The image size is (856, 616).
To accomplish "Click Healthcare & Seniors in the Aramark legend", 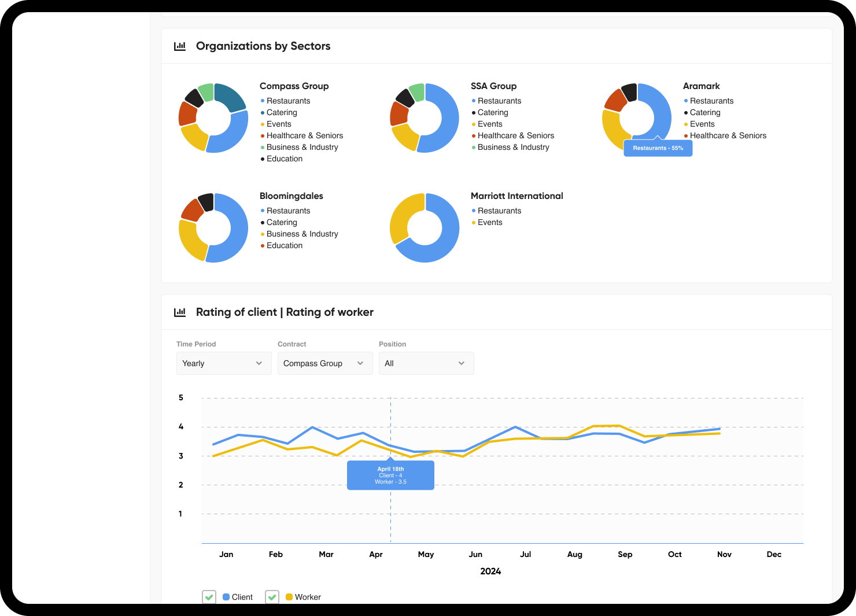I will (x=728, y=135).
